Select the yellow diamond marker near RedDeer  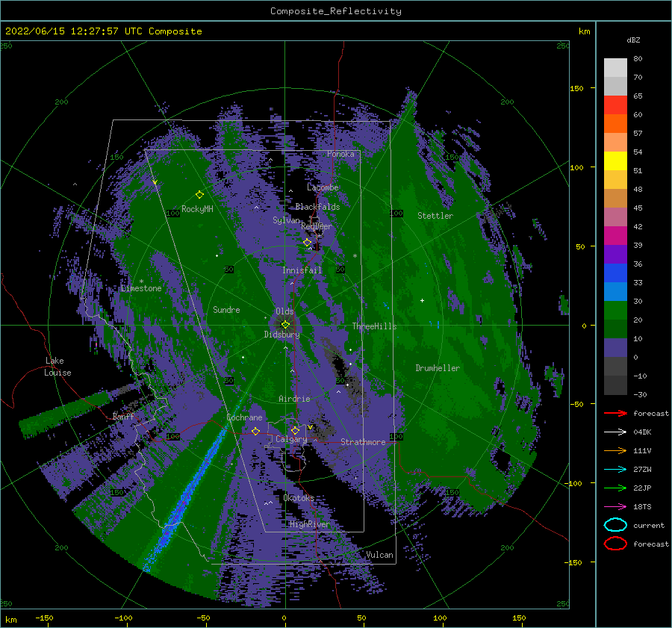(x=308, y=243)
